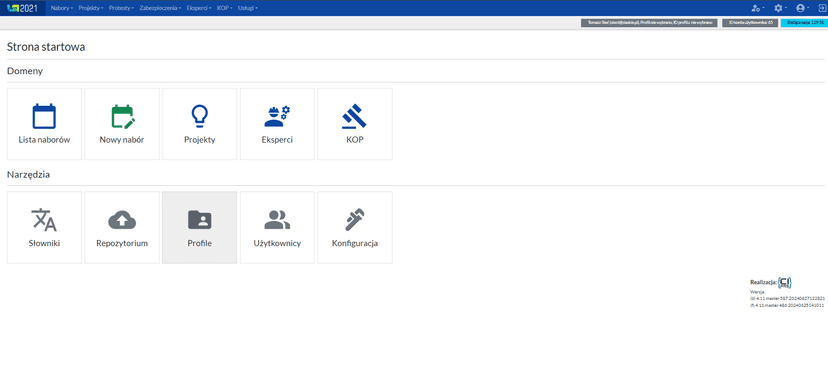
Task: Open the user-settings person-gear dropdown
Action: pos(758,8)
